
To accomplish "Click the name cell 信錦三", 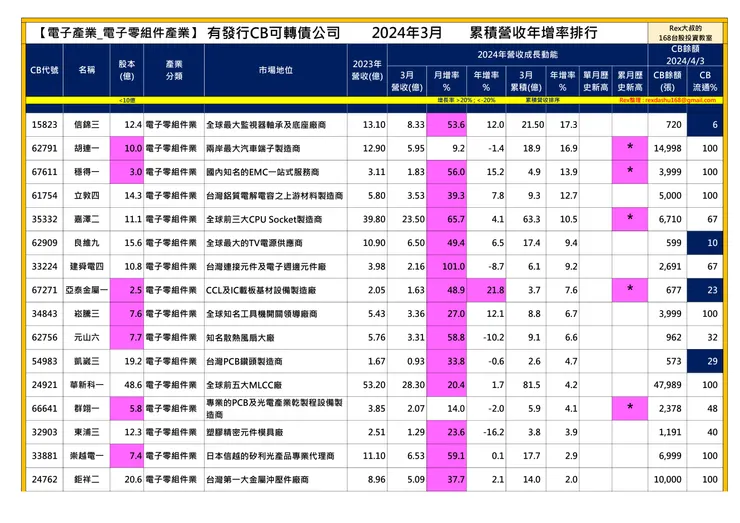I will [x=87, y=125].
